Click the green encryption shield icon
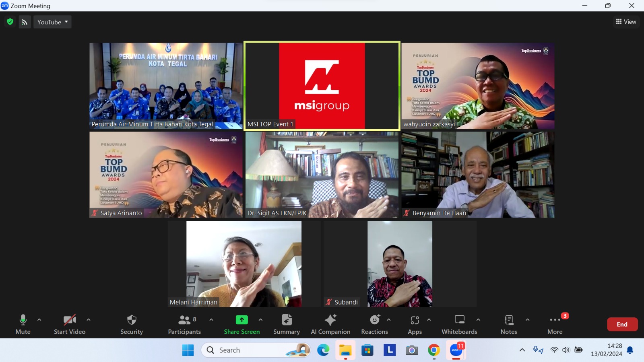Viewport: 644px width, 362px height. [10, 22]
